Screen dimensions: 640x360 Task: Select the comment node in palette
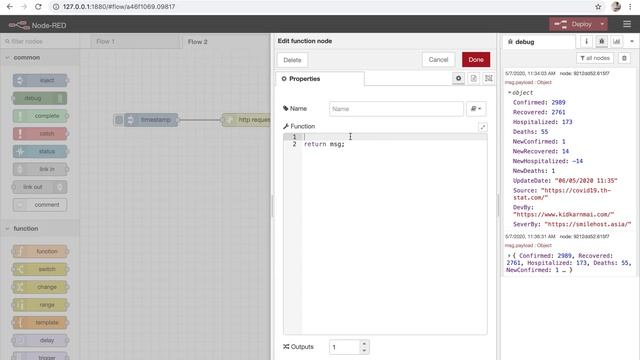tap(40, 205)
